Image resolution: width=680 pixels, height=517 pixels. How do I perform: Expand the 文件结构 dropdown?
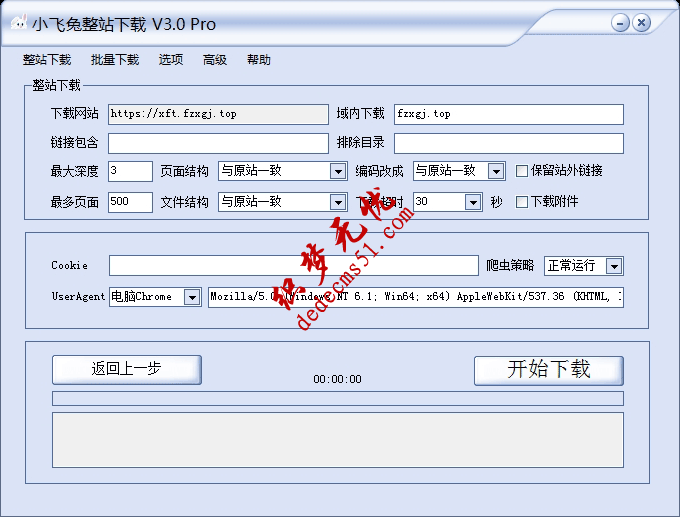[x=338, y=202]
